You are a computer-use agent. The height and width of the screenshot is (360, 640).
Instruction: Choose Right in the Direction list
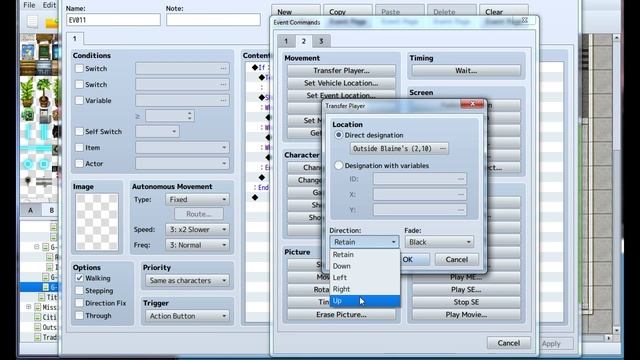click(x=364, y=289)
